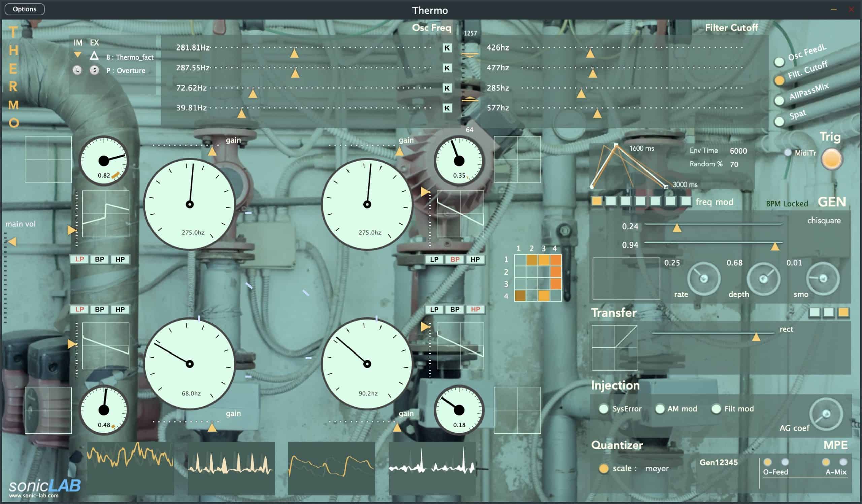Open the rect transfer function selector

click(786, 329)
